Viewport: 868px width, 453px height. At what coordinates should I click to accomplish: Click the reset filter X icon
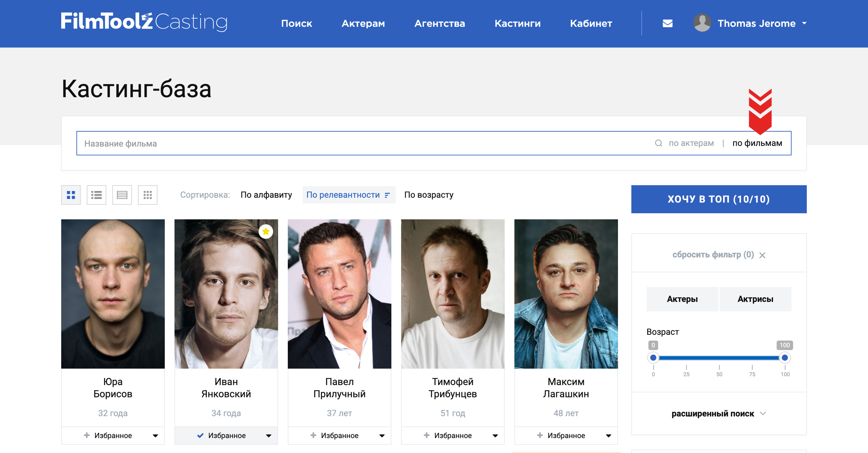762,255
